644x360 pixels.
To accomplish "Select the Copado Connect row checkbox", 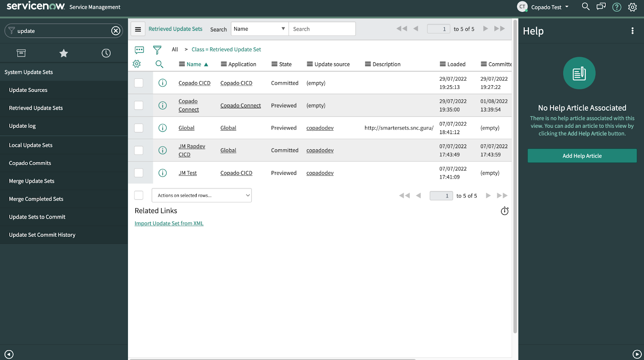I will pyautogui.click(x=139, y=105).
